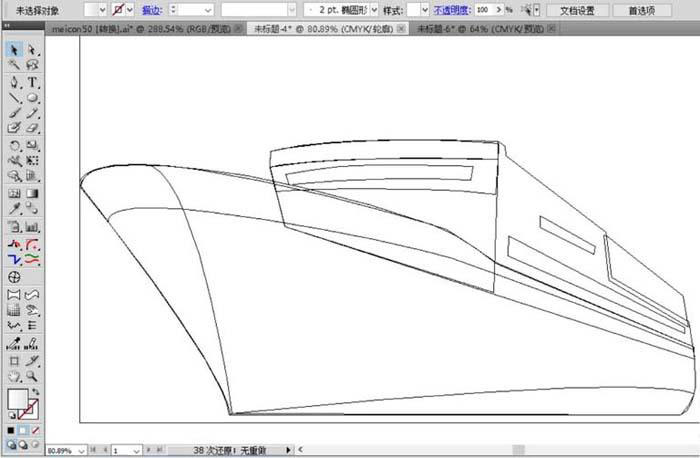Select the blue zigzag plugin tool
The width and height of the screenshot is (700, 458).
point(14,259)
